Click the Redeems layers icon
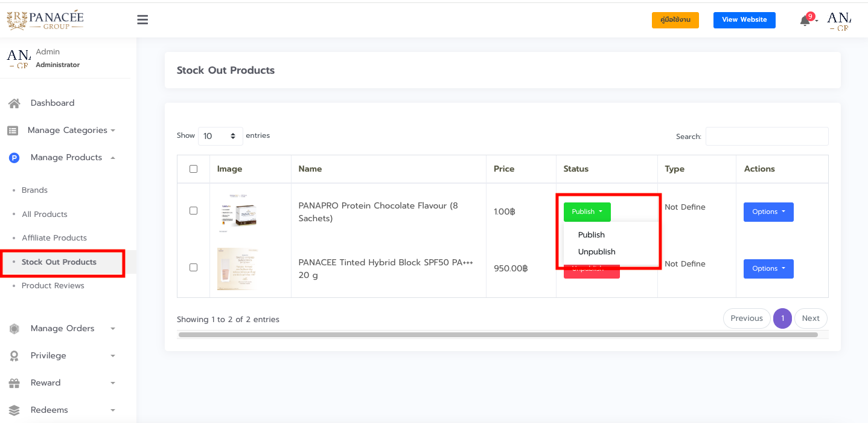Screen dimensions: 868x423 click(14, 410)
